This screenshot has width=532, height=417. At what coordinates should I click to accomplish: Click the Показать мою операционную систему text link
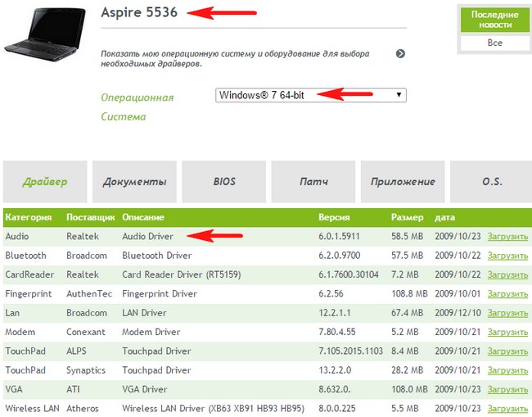(235, 58)
